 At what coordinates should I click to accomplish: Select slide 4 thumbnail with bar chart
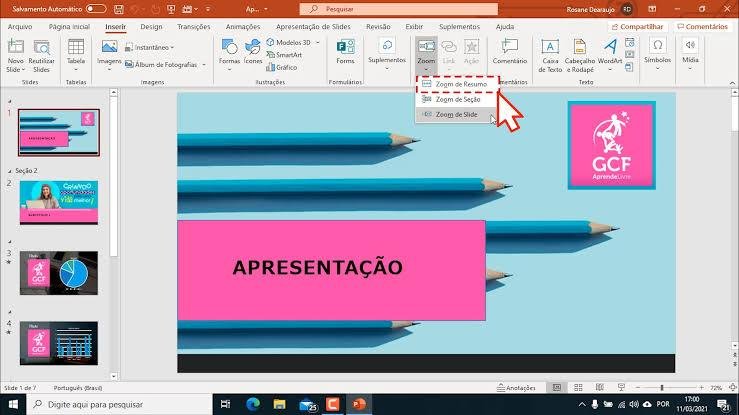pos(59,343)
